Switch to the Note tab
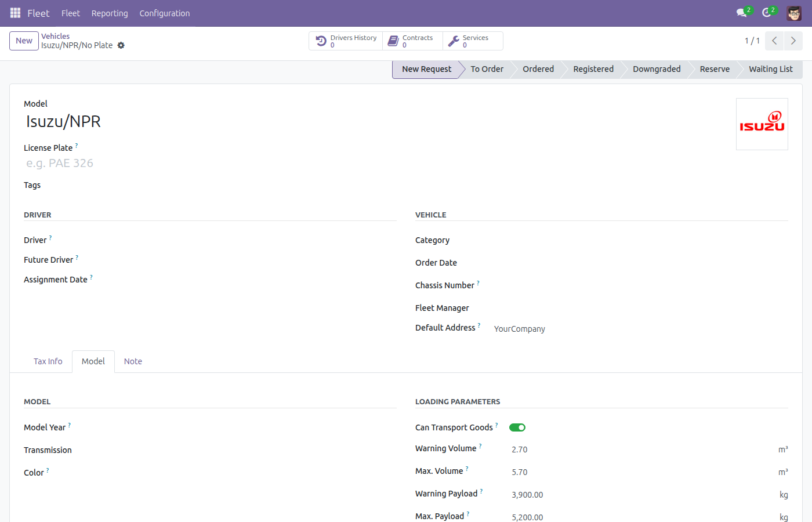This screenshot has height=522, width=812. [x=133, y=361]
